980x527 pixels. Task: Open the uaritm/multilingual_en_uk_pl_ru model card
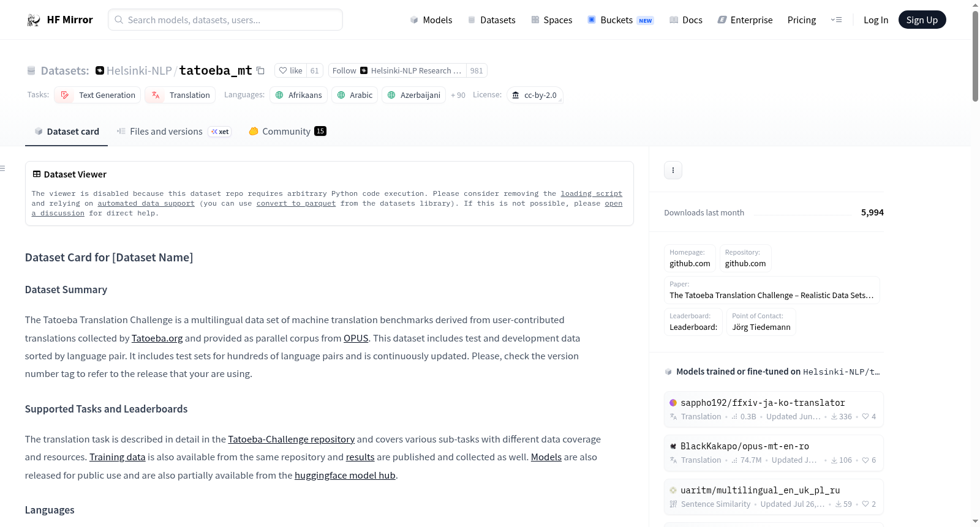click(774, 497)
